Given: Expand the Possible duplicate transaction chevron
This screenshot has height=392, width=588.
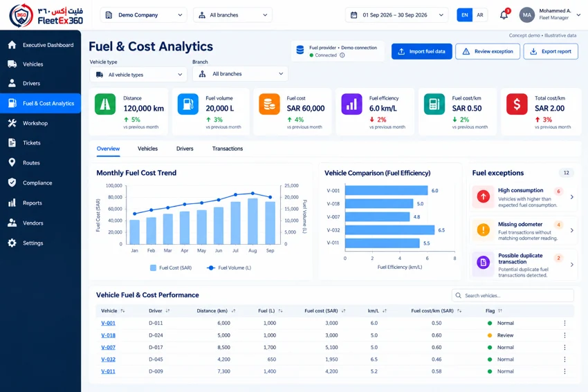Looking at the screenshot, I should 571,265.
